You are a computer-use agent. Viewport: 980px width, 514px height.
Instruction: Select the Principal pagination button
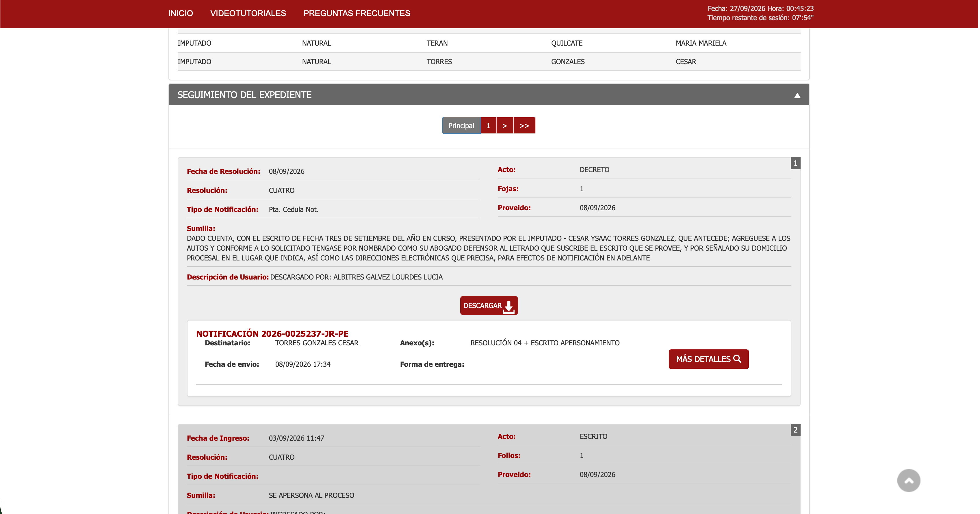tap(461, 125)
